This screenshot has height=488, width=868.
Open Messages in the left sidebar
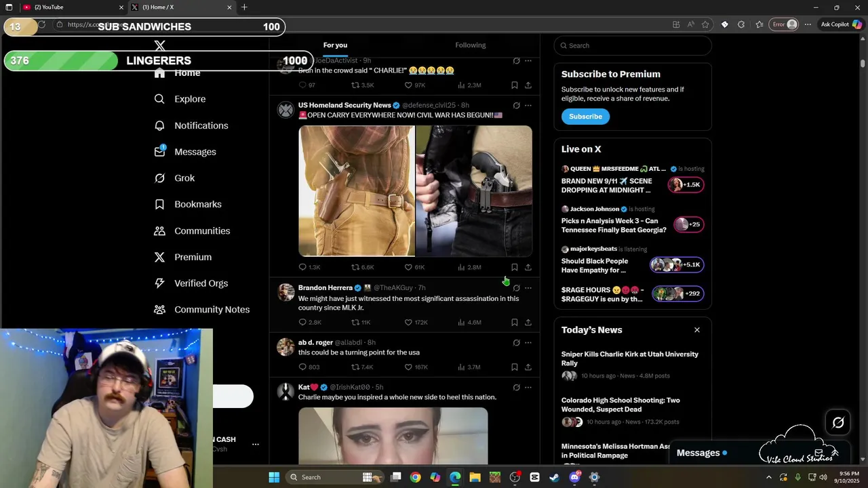[185, 152]
